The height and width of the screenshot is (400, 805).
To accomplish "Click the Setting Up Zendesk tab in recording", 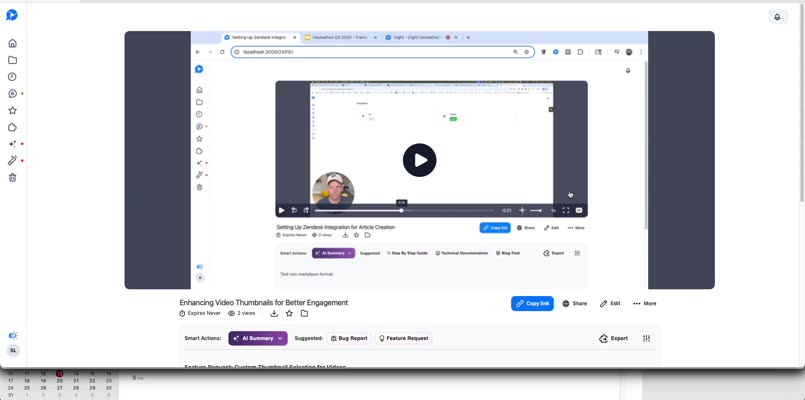I will pos(261,37).
